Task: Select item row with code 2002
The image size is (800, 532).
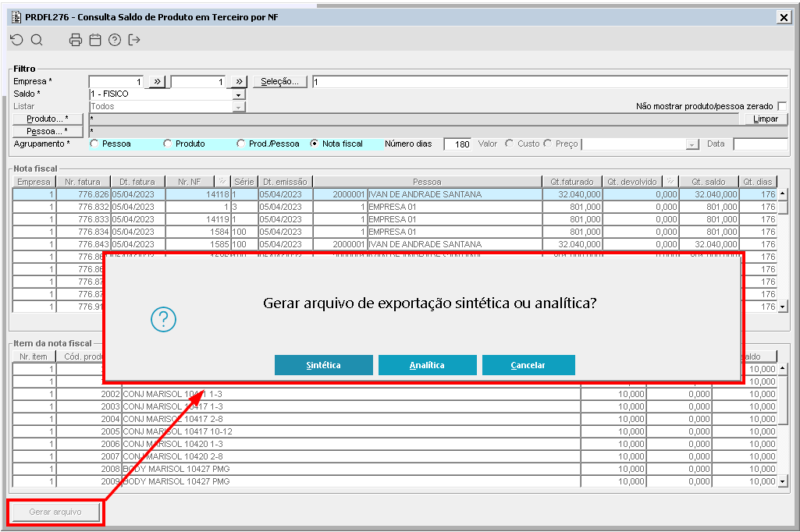Action: pyautogui.click(x=394, y=394)
